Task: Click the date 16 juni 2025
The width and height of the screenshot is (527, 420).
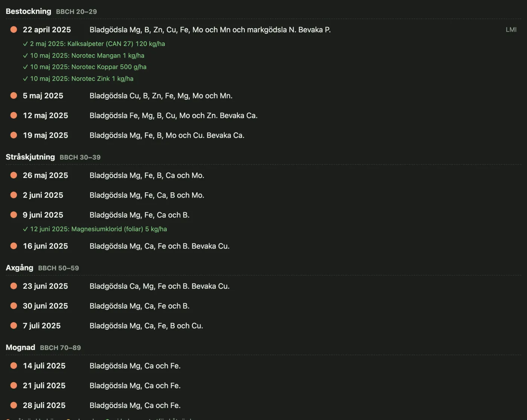Action: coord(46,246)
